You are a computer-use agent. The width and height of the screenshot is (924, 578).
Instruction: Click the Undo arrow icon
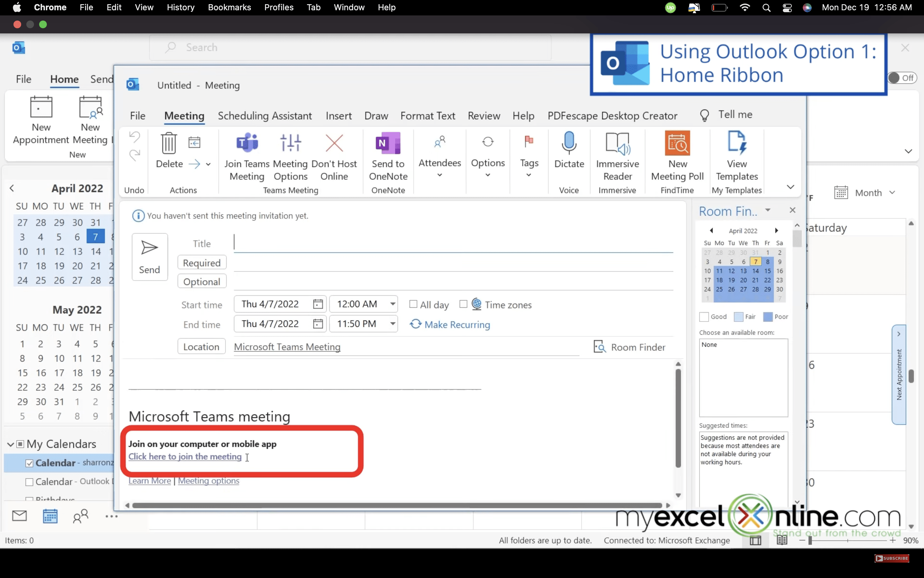point(134,136)
